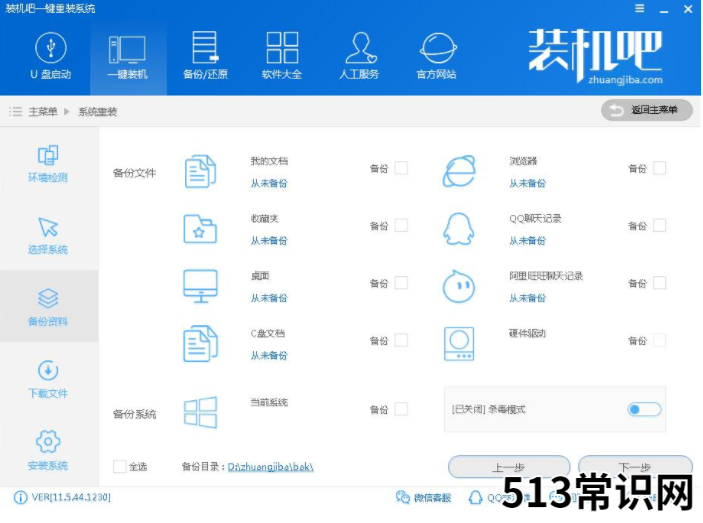703x523 pixels.
Task: Click the menu list icon beside 主菜单
Action: [16, 112]
